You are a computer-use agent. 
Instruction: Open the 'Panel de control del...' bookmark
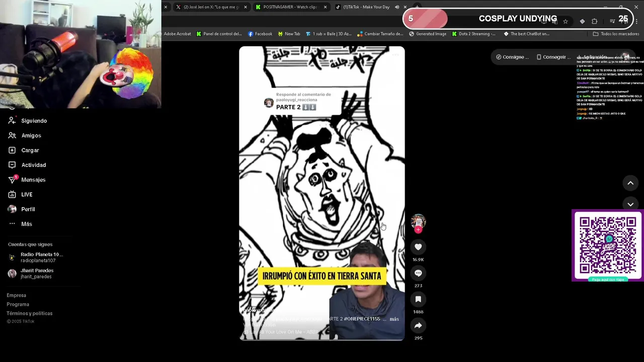coord(219,34)
